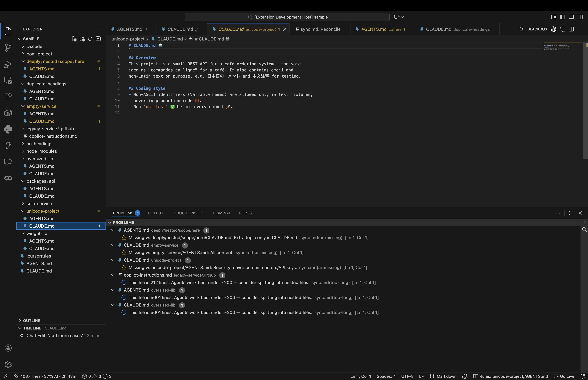Open the Remote Explorer view
This screenshot has height=380, width=588.
[8, 80]
